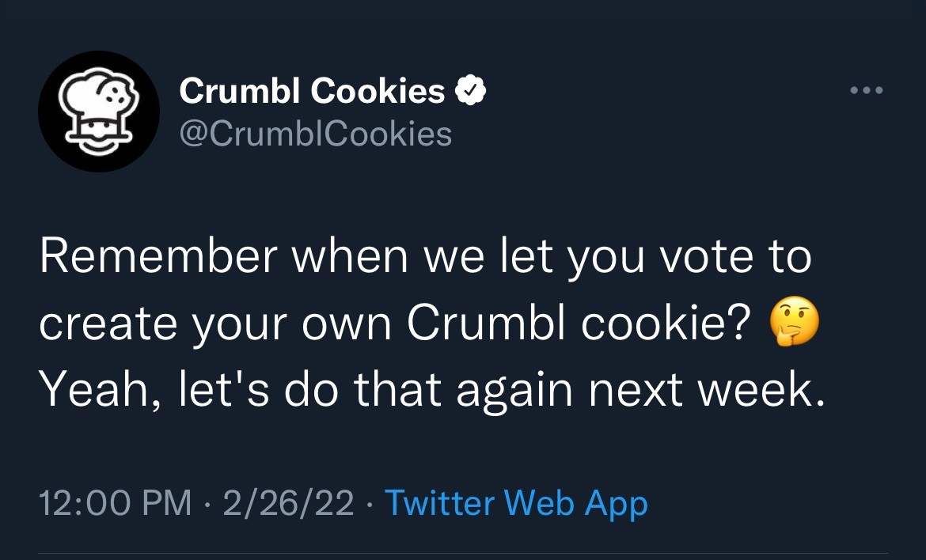Open the Crumbl Cookies display name
The image size is (926, 560).
312,92
